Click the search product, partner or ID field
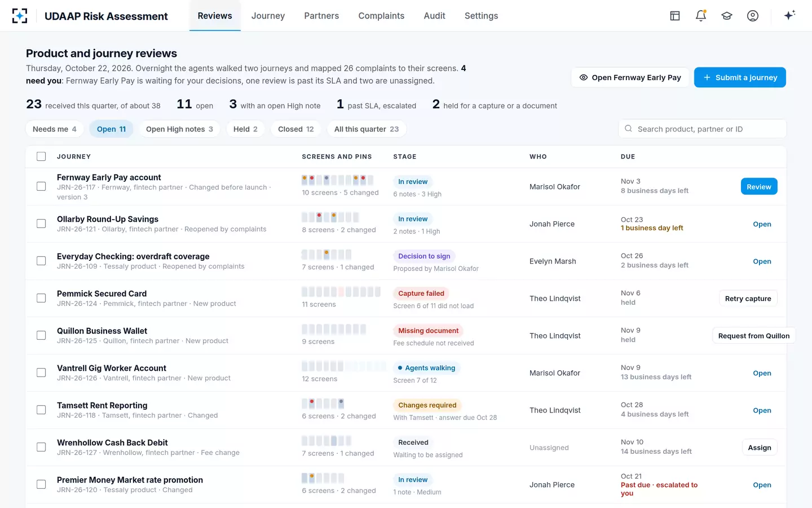812x508 pixels. coord(703,129)
